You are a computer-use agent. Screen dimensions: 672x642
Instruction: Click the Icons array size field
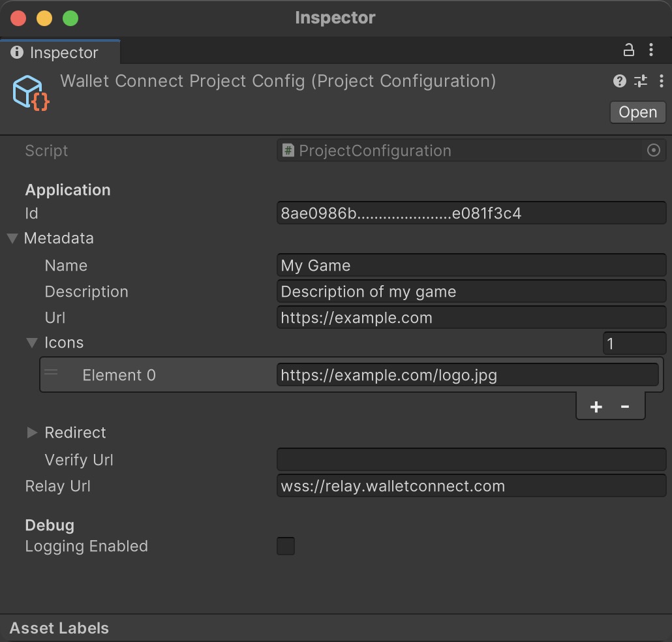[x=634, y=343]
